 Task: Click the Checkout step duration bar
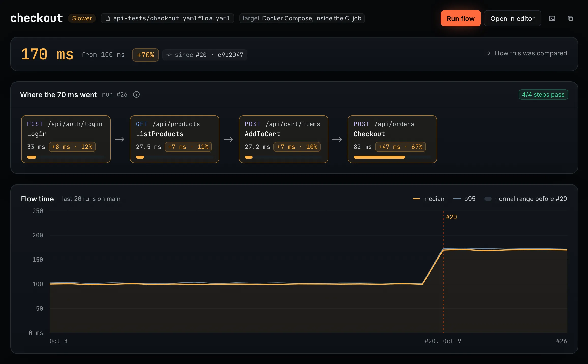coord(392,157)
